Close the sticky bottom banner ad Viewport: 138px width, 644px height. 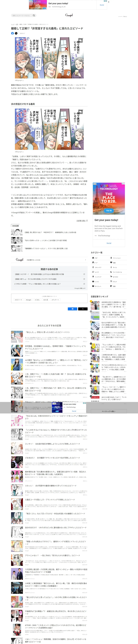85,403
